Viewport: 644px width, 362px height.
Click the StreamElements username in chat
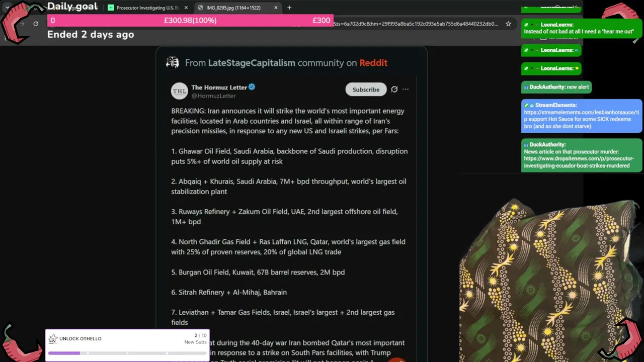click(555, 105)
